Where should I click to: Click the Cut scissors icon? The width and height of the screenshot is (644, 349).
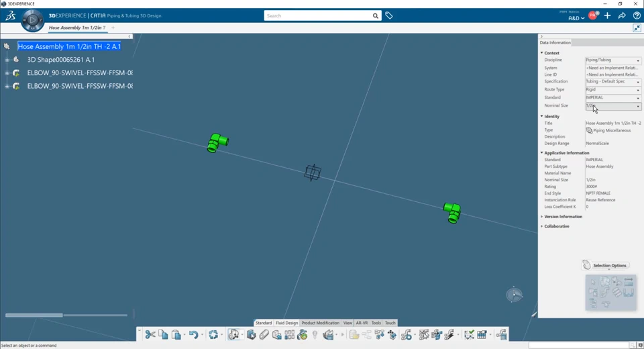(150, 335)
